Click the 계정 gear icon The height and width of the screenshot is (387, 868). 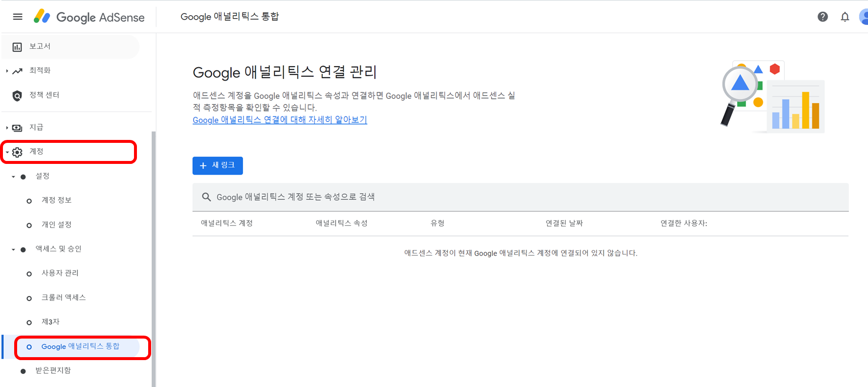pyautogui.click(x=17, y=152)
